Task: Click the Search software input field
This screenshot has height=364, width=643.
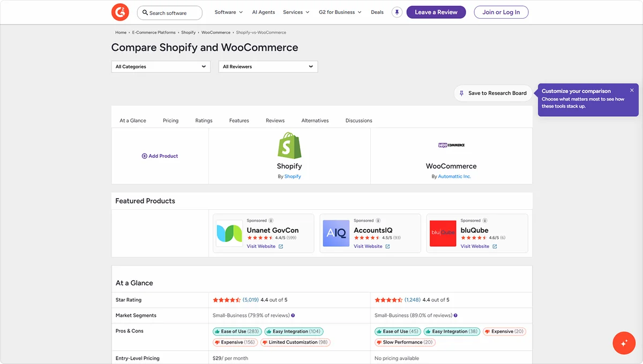Action: click(170, 12)
